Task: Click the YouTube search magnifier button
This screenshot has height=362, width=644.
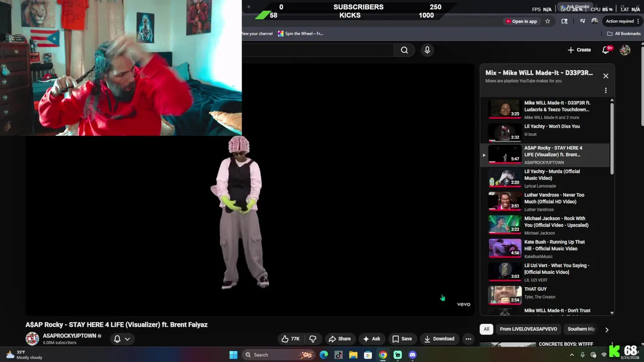Action: point(404,50)
